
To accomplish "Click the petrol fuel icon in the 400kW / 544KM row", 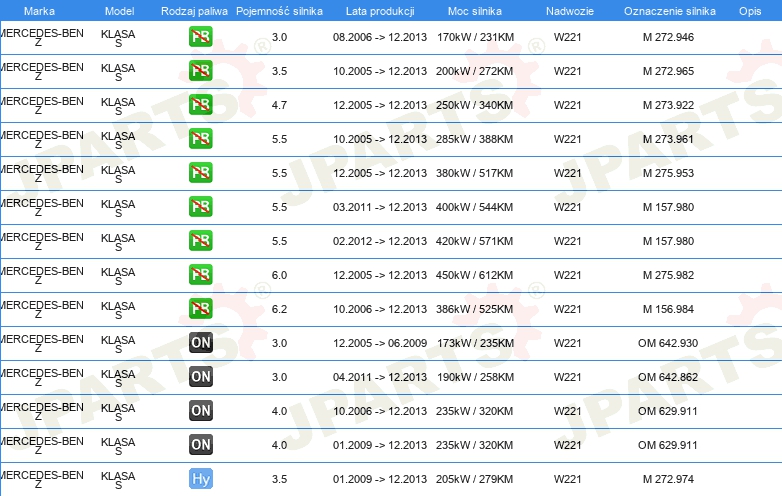I will coord(200,207).
